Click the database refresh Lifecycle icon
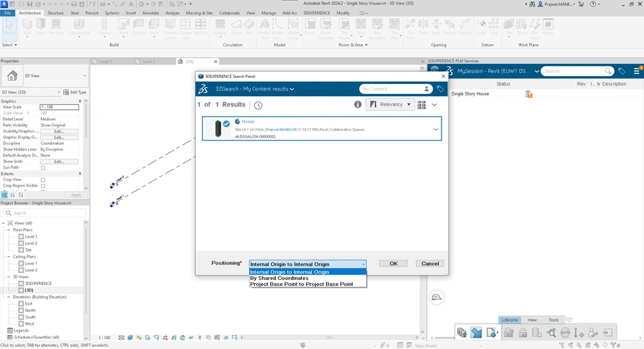 tap(537, 332)
